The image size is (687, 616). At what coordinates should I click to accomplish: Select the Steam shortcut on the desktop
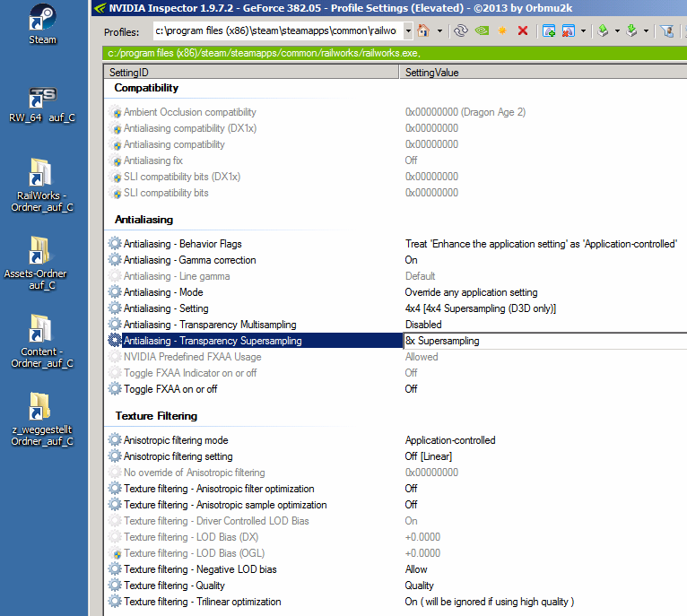(x=42, y=24)
